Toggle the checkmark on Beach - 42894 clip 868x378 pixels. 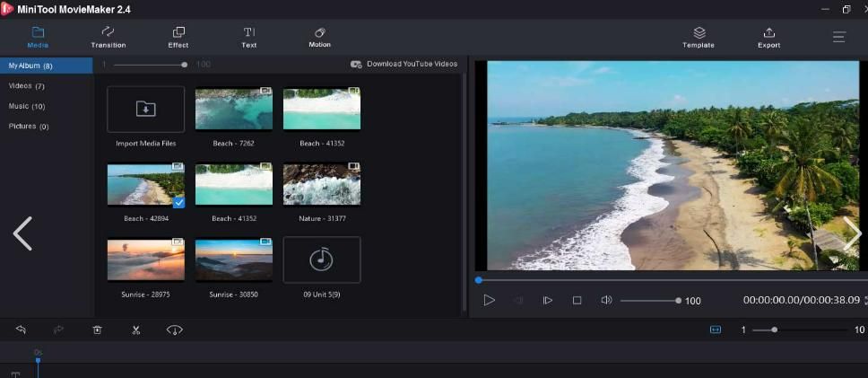click(178, 202)
